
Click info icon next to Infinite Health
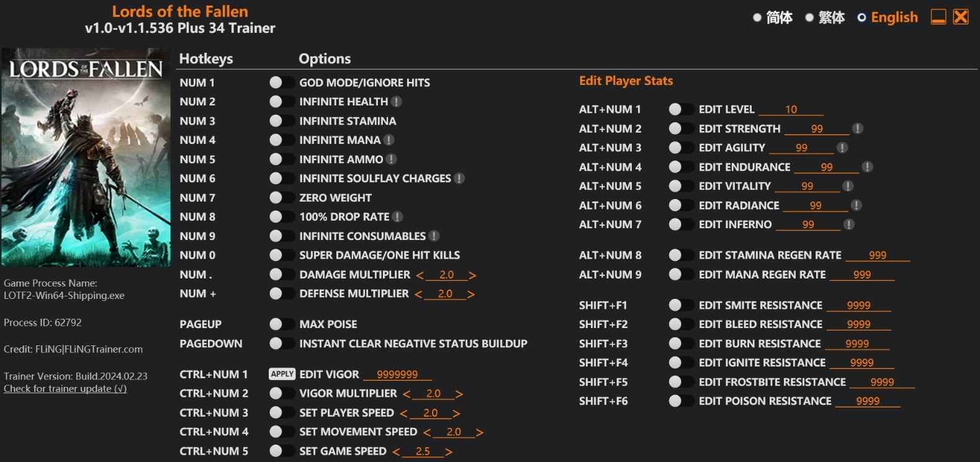(x=397, y=102)
